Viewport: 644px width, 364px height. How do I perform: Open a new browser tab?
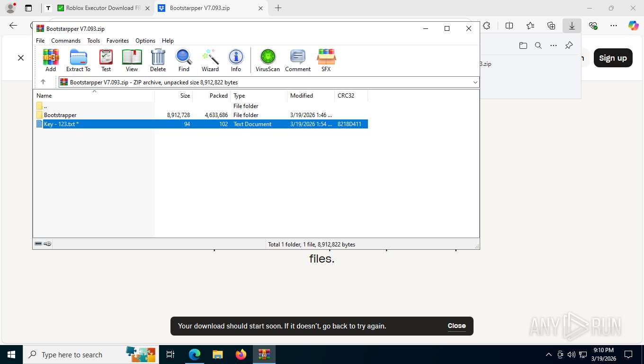[278, 8]
